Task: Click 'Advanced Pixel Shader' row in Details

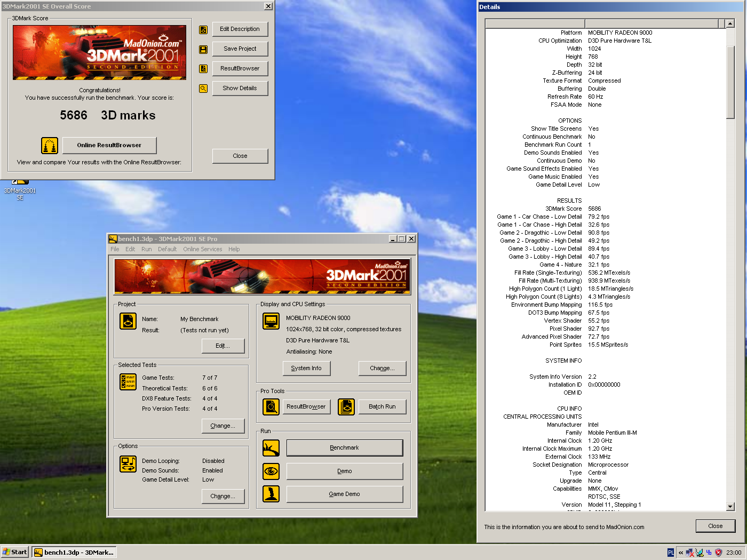Action: click(x=606, y=337)
